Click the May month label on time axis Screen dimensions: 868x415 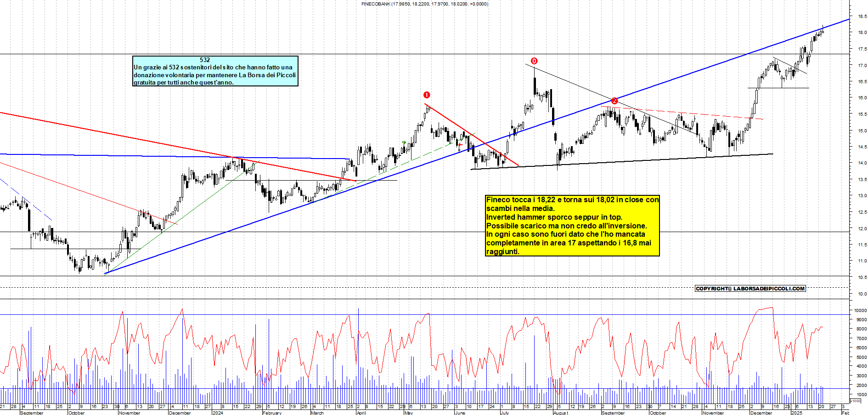coord(409,413)
